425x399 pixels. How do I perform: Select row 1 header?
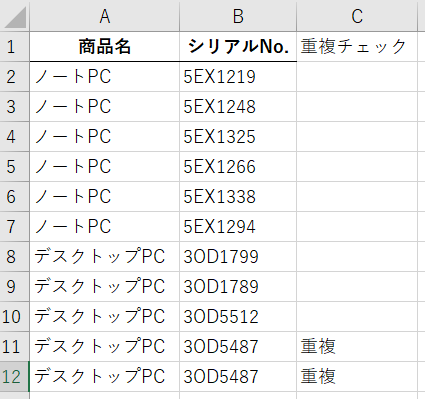(x=14, y=47)
